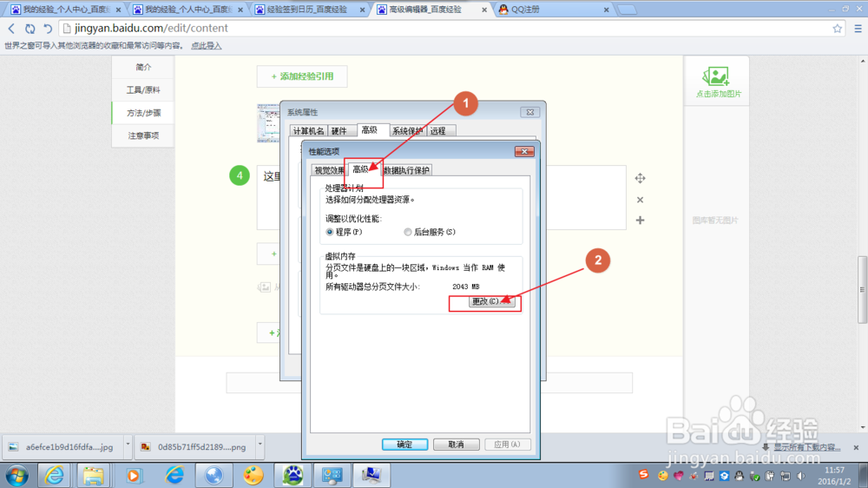Open 硬件 tab in 系统属性 window
Viewport: 868px width, 488px height.
339,131
